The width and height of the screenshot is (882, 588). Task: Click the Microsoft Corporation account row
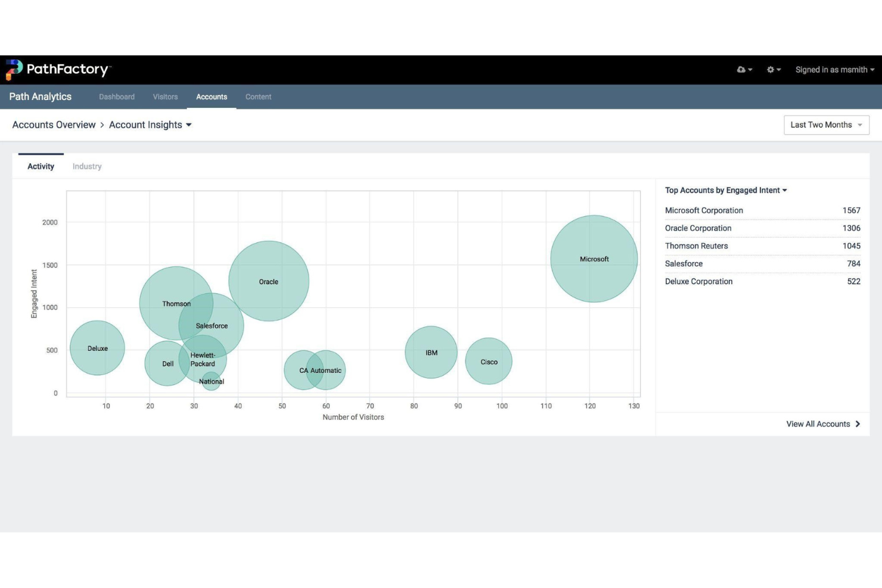(x=763, y=210)
